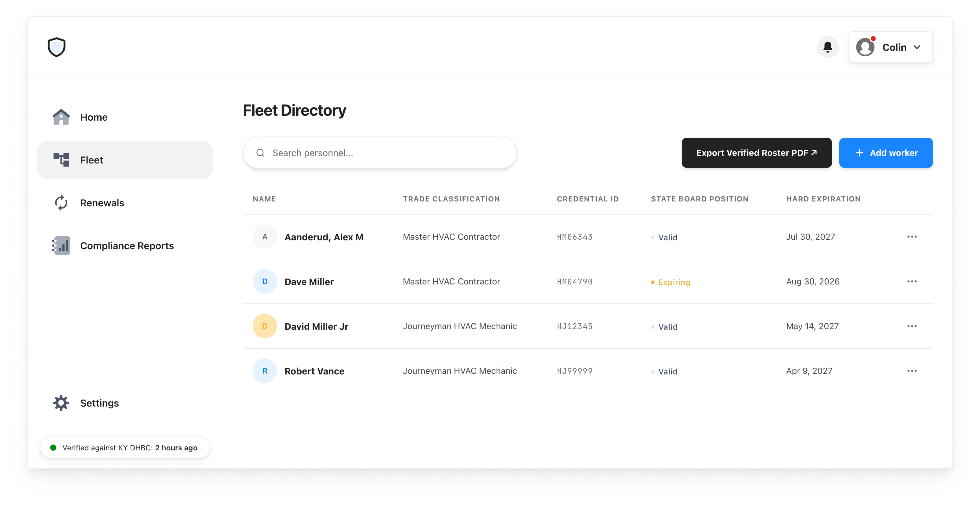Click credential ID HJ12345
980x507 pixels.
(x=574, y=326)
